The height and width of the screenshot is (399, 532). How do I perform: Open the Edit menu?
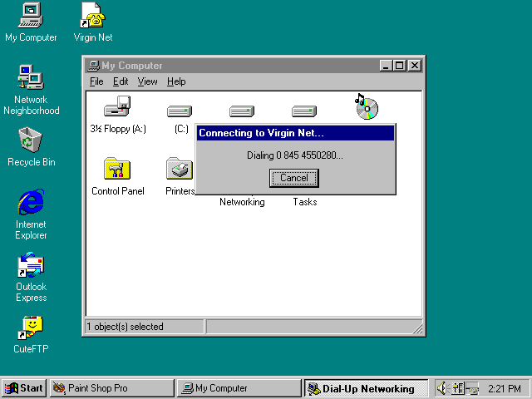pos(121,81)
